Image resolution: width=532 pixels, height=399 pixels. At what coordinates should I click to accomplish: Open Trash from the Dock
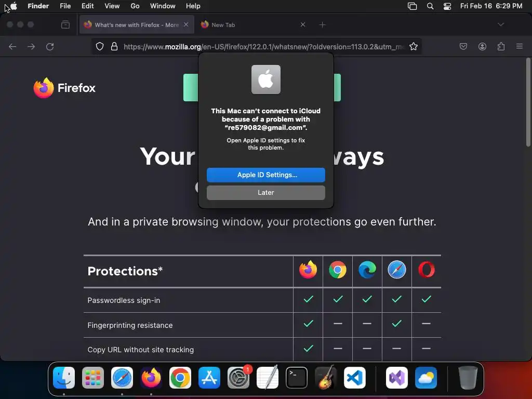pyautogui.click(x=468, y=378)
